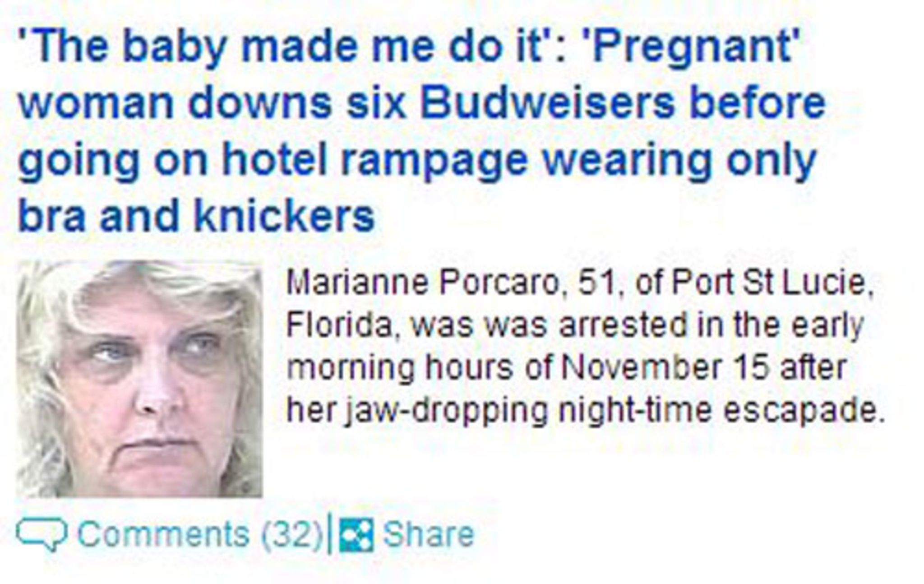Click the Share text link
Screen dimensions: 924x584
[x=429, y=535]
